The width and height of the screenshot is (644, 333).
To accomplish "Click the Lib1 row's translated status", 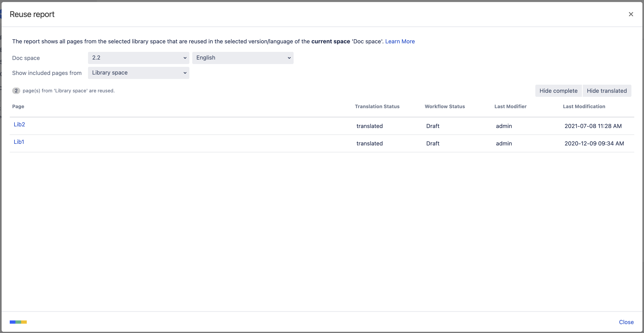I will pos(369,144).
